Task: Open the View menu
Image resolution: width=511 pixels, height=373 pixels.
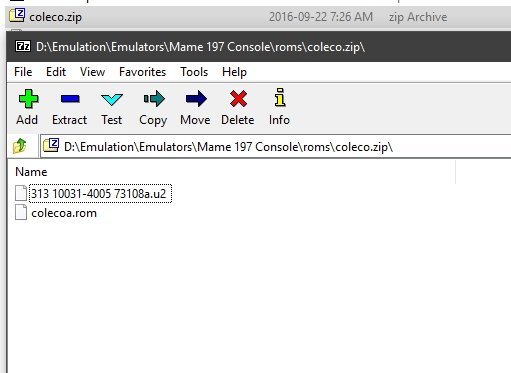Action: [92, 72]
